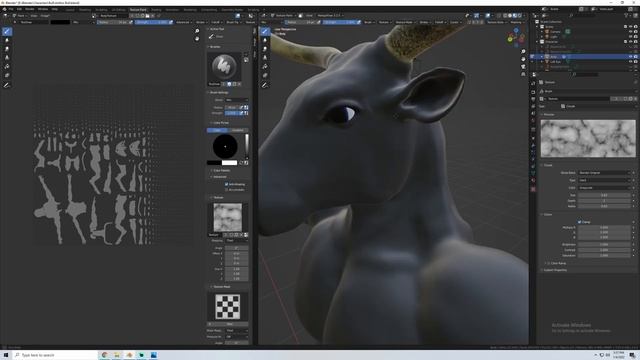Viewport: 640px width, 360px height.
Task: Select the Smear tool in 3D viewport toolbar
Action: click(265, 49)
